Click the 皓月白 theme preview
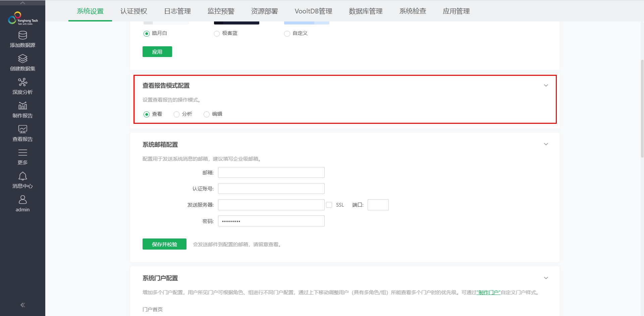 point(166,23)
